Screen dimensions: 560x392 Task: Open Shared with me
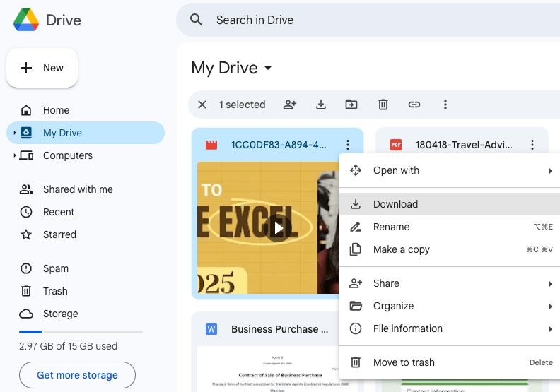(x=86, y=189)
